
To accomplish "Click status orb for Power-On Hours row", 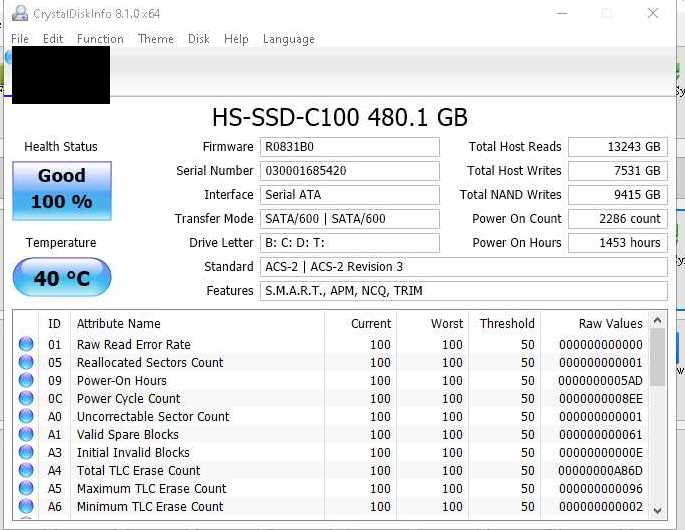I will click(x=26, y=380).
